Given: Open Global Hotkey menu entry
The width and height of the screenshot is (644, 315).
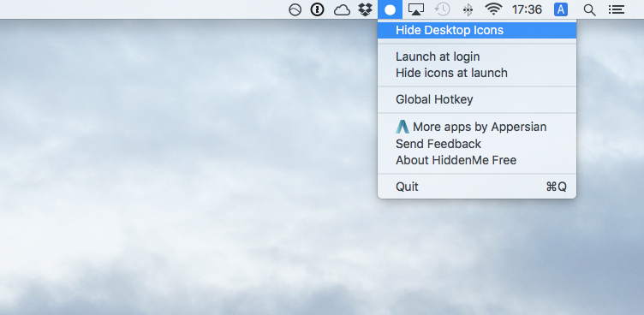Looking at the screenshot, I should [x=477, y=99].
